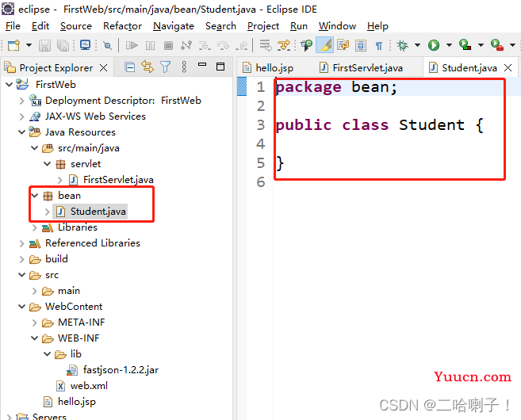Viewport: 521px width, 420px height.
Task: Close the Project Explorer view
Action: pyautogui.click(x=104, y=67)
